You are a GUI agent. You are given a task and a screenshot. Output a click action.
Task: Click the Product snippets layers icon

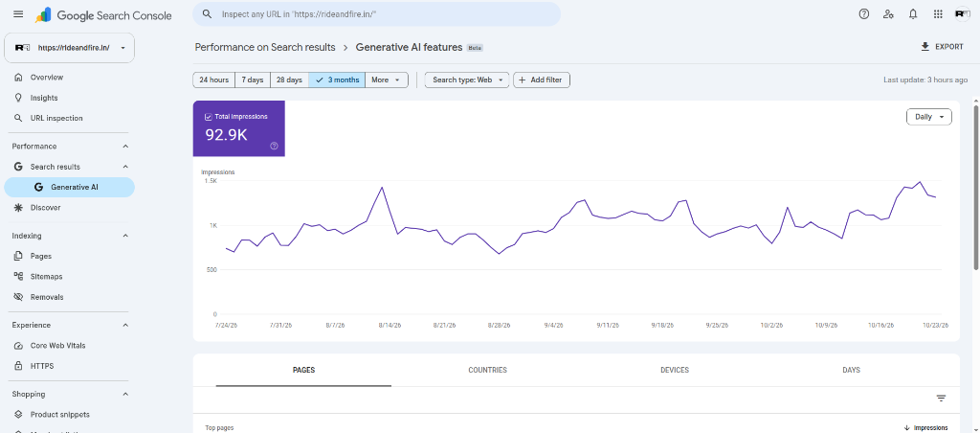coord(18,414)
